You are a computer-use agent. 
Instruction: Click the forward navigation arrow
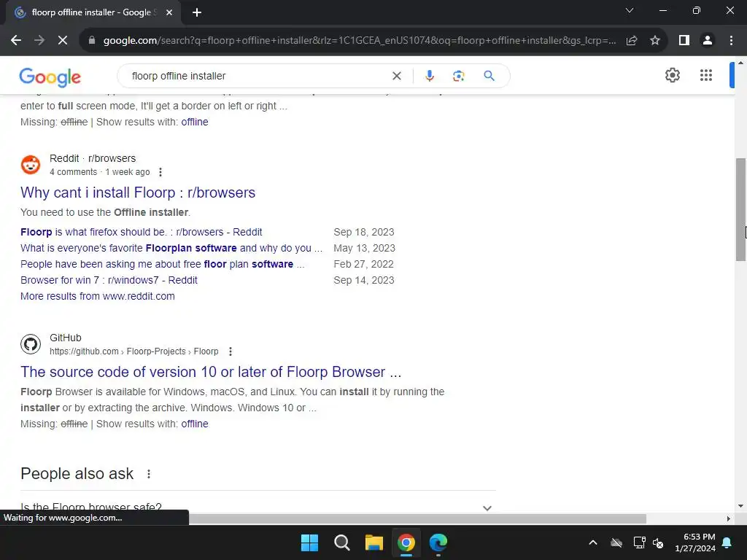coord(39,41)
